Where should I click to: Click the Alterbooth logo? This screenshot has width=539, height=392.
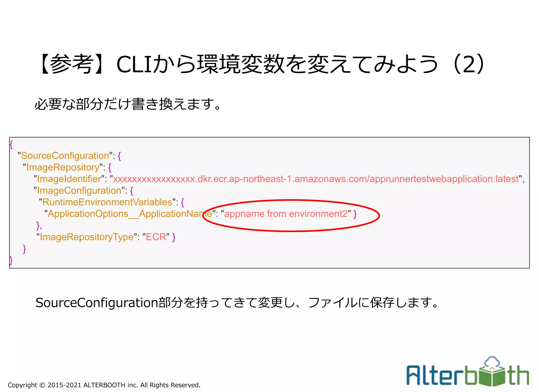[x=468, y=371]
